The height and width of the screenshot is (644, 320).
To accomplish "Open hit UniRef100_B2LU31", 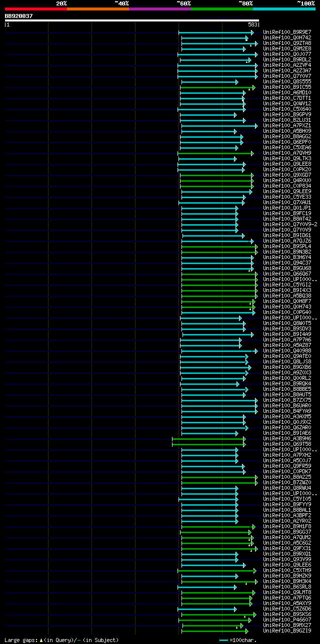I will click(287, 120).
